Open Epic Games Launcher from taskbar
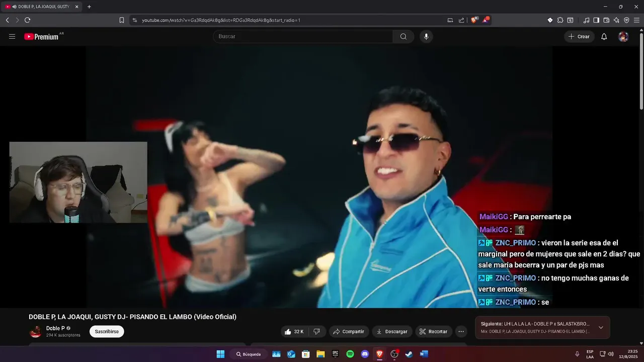The image size is (644, 362). tap(335, 354)
